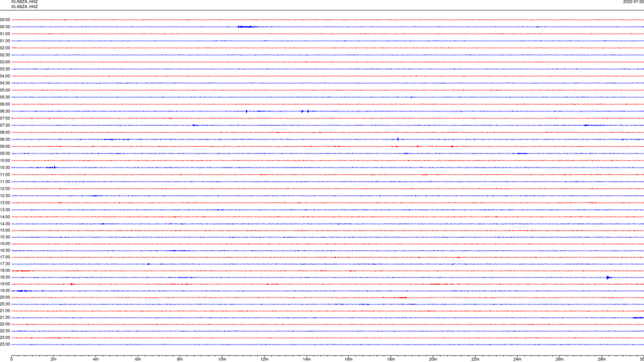This screenshot has height=362, width=644.
Task: Select the 18:00 row label
Action: [x=5, y=270]
